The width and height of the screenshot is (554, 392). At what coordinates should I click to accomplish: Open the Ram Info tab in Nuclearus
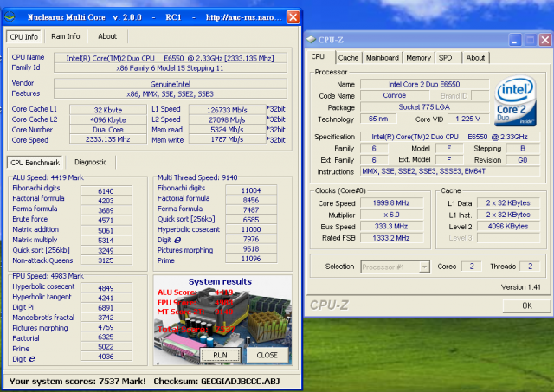[x=66, y=36]
